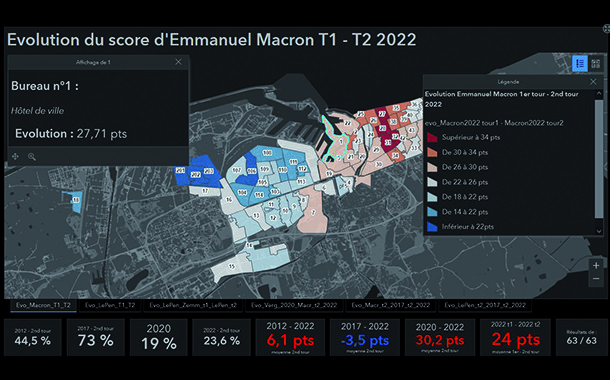Select polling bureau 30 on the map
This screenshot has width=610, height=380.
coord(378,165)
